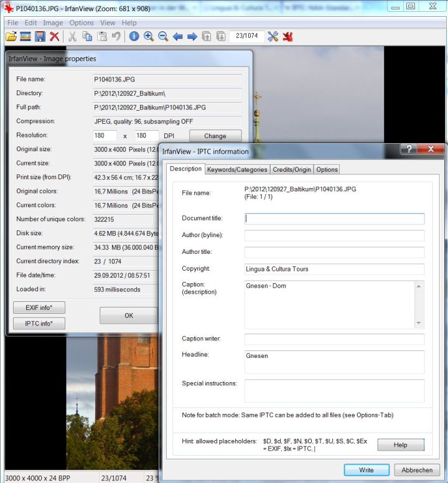This screenshot has width=448, height=483.
Task: Click the IPTC info* button
Action: pyautogui.click(x=39, y=324)
